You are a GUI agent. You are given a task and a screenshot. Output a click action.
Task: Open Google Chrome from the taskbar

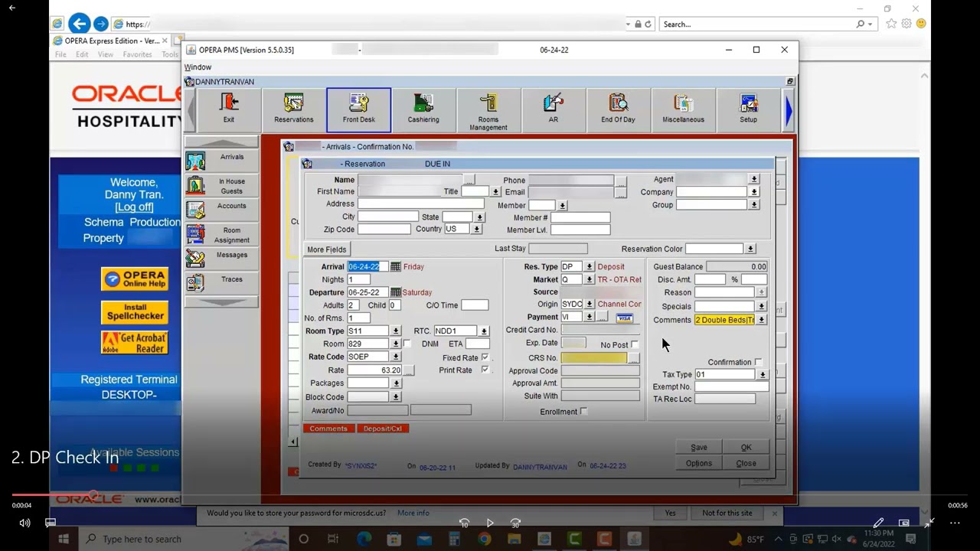click(484, 539)
